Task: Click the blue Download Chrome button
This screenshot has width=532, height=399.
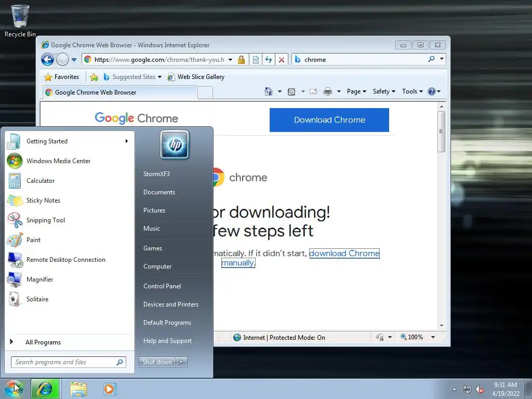Action: point(329,120)
